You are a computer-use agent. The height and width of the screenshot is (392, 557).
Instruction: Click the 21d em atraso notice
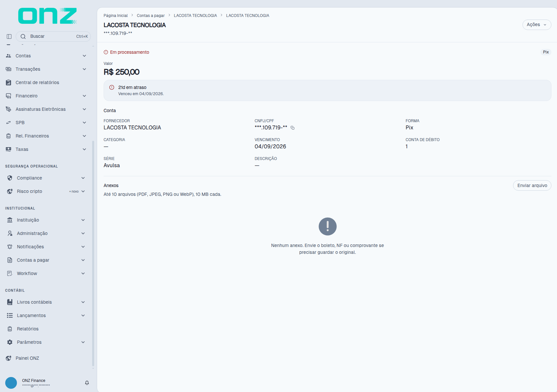click(x=327, y=90)
